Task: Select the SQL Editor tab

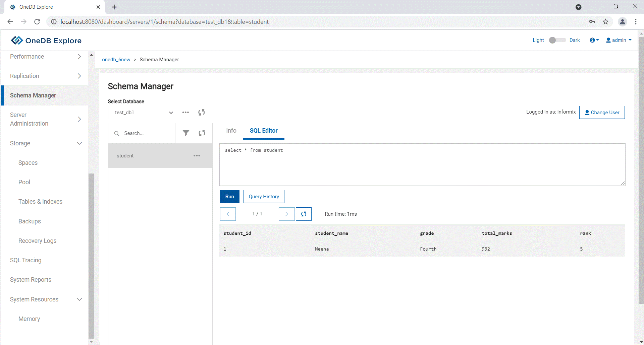Action: [x=264, y=131]
